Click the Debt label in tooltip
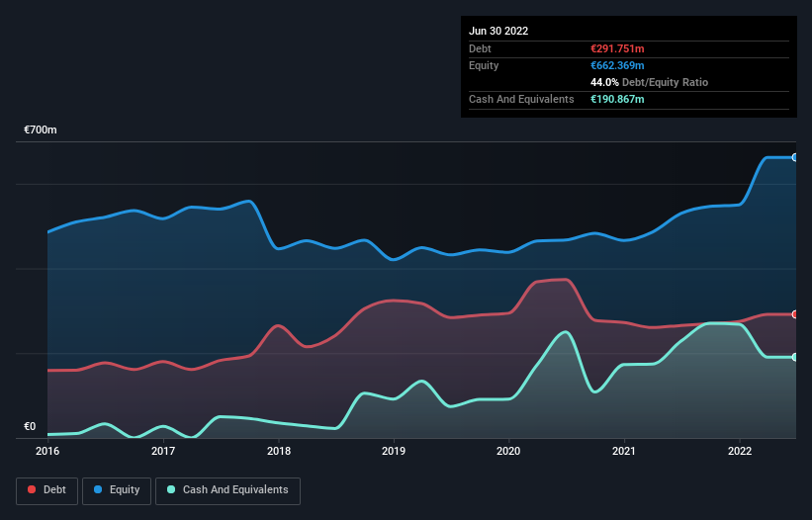The image size is (812, 520). click(480, 48)
